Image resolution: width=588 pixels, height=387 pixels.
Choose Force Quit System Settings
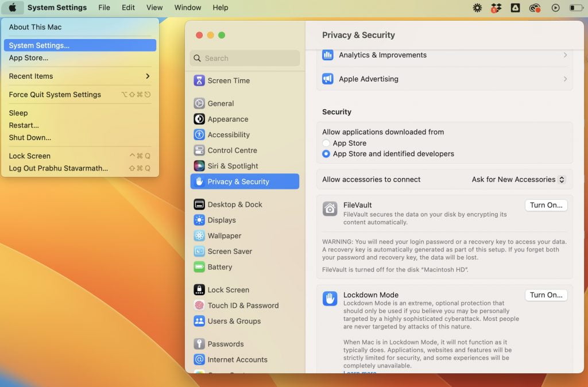point(80,95)
